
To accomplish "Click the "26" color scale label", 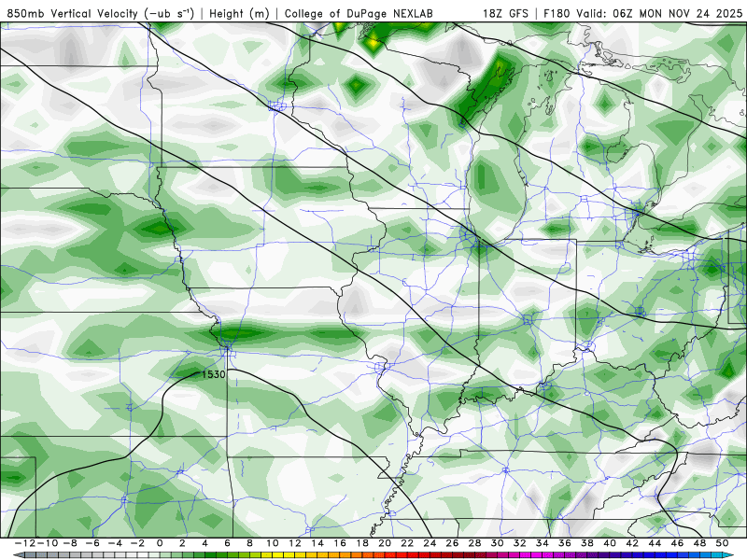I will click(452, 543).
